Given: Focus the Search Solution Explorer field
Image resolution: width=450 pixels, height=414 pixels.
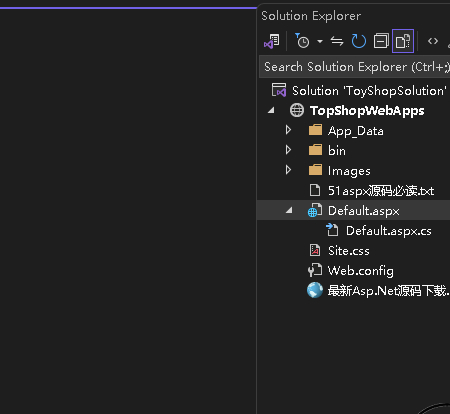Looking at the screenshot, I should tap(355, 67).
